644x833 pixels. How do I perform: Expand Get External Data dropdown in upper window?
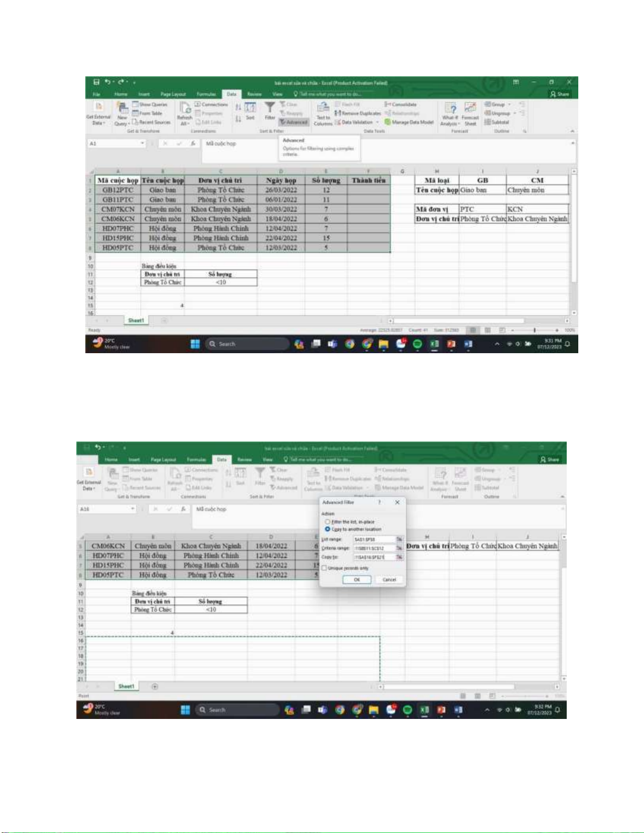click(98, 120)
